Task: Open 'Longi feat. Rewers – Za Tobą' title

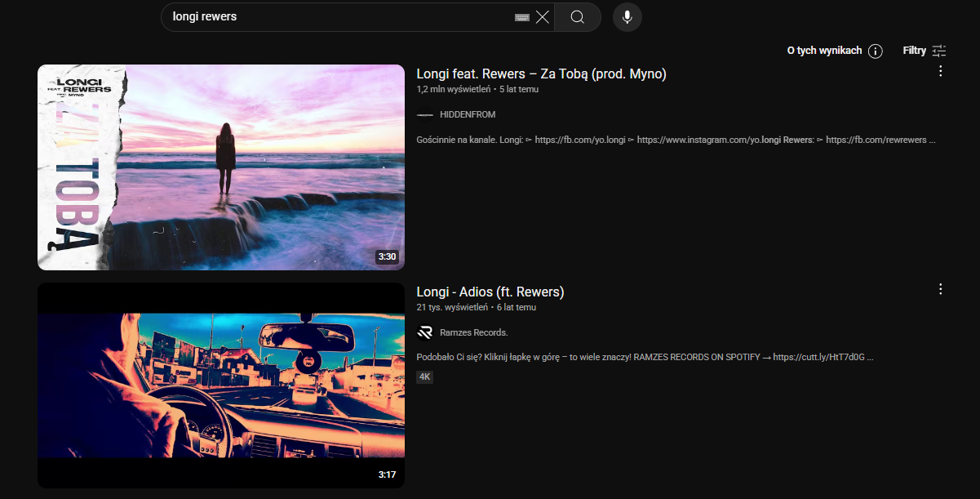Action: click(542, 74)
